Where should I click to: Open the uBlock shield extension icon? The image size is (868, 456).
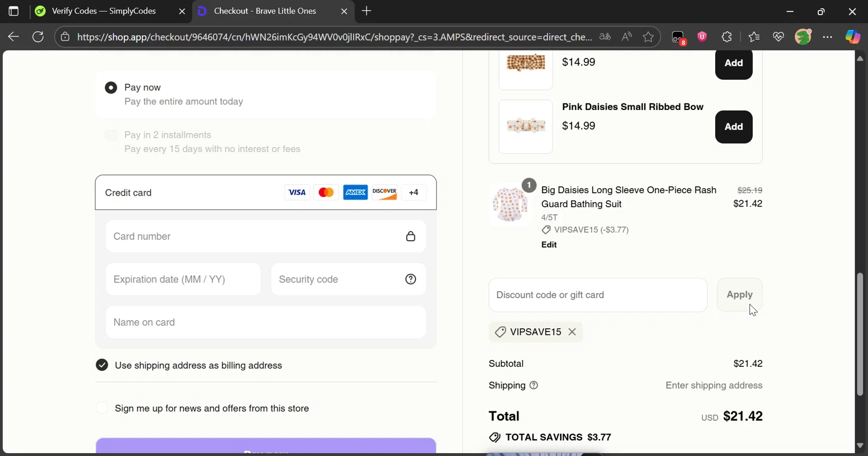(702, 37)
